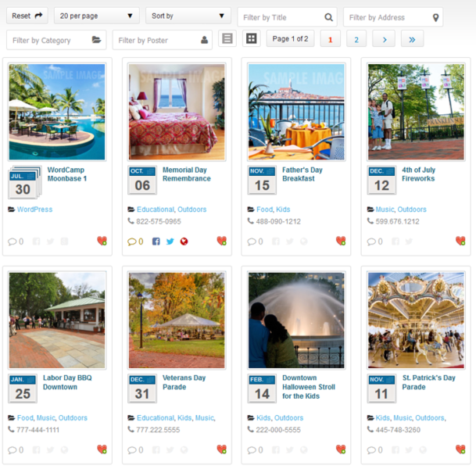The height and width of the screenshot is (469, 476).
Task: Open the Filter by Category selector
Action: click(x=56, y=40)
